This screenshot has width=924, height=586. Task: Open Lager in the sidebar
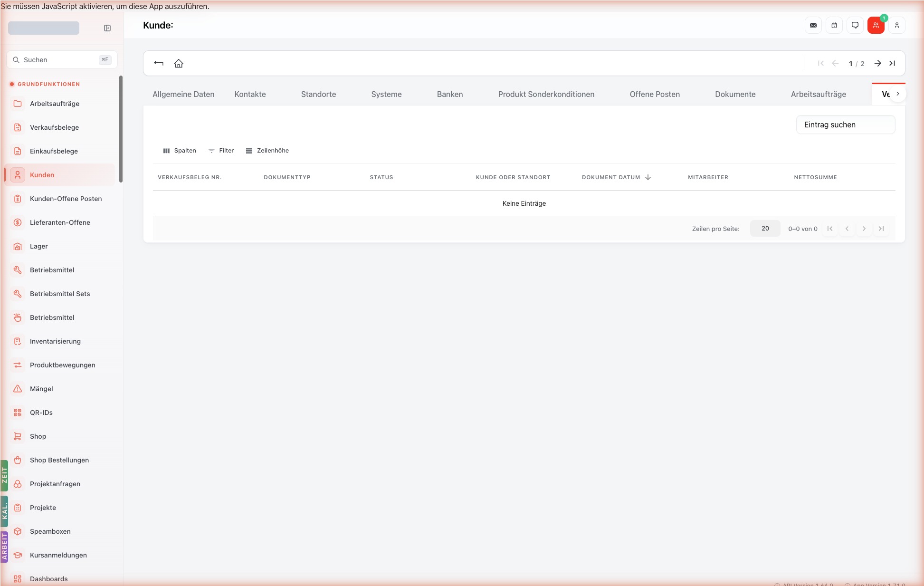60,246
